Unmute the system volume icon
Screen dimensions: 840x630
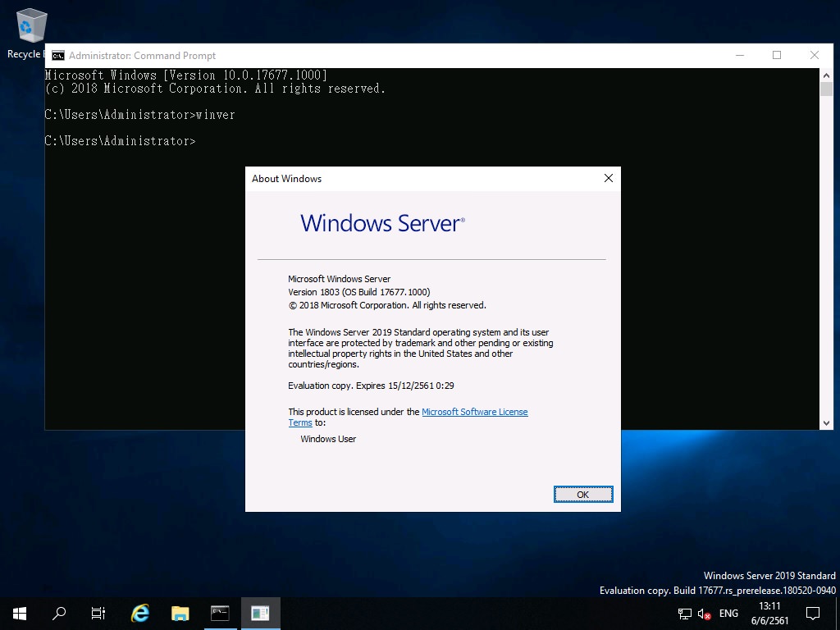(x=704, y=613)
